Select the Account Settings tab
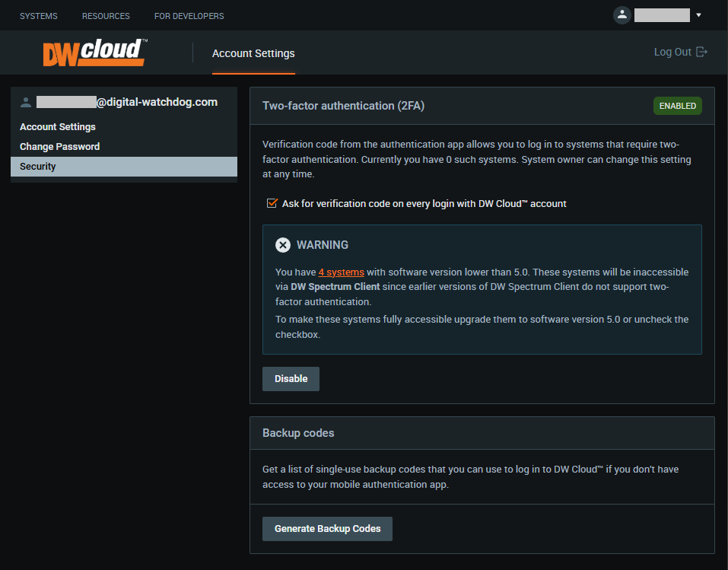The height and width of the screenshot is (570, 728). (x=253, y=53)
